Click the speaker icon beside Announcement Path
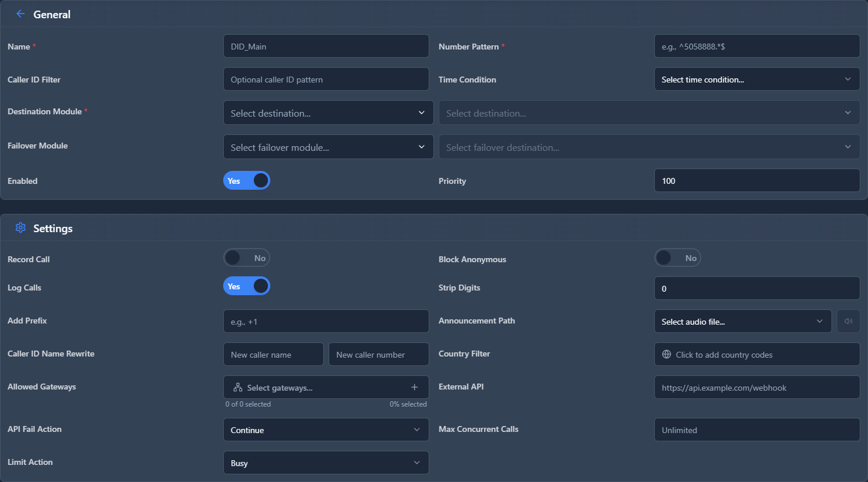 [x=849, y=321]
